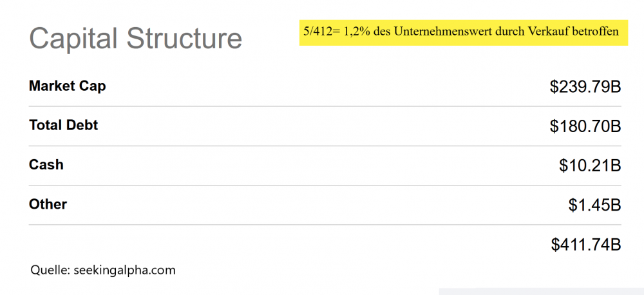This screenshot has height=295, width=644.
Task: Click the $239.79B market cap value
Action: tap(585, 86)
